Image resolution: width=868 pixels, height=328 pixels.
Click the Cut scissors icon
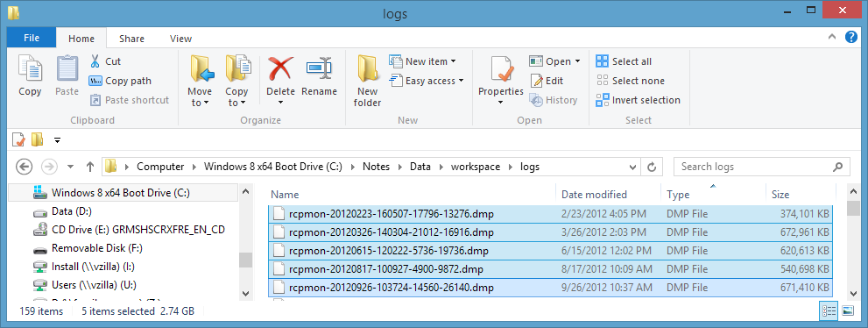coord(95,61)
